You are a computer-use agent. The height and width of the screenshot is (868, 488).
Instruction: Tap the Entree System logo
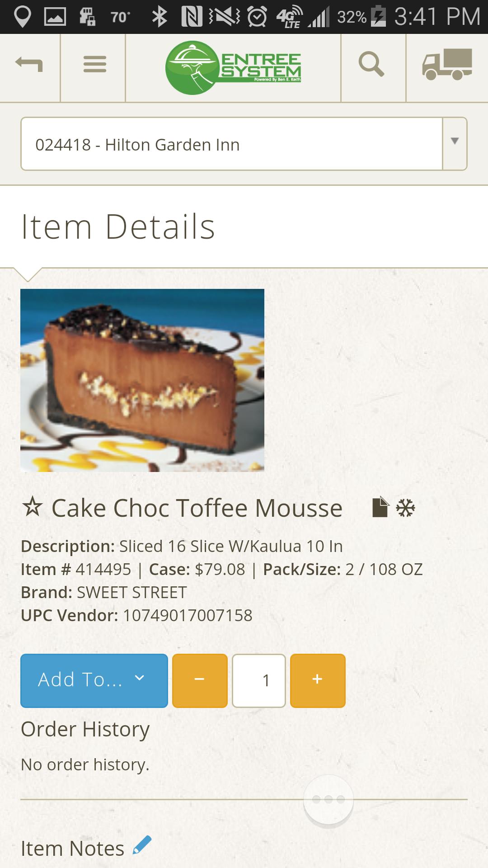(233, 68)
